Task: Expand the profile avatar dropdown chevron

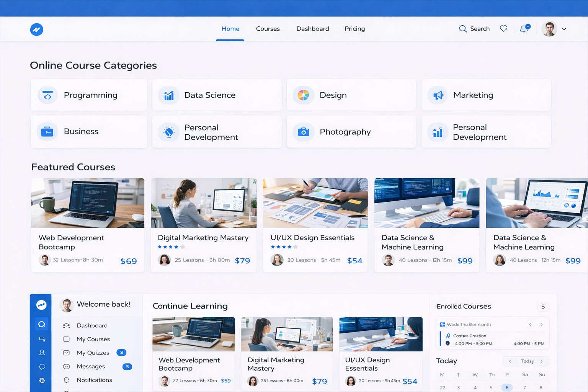Action: (564, 29)
